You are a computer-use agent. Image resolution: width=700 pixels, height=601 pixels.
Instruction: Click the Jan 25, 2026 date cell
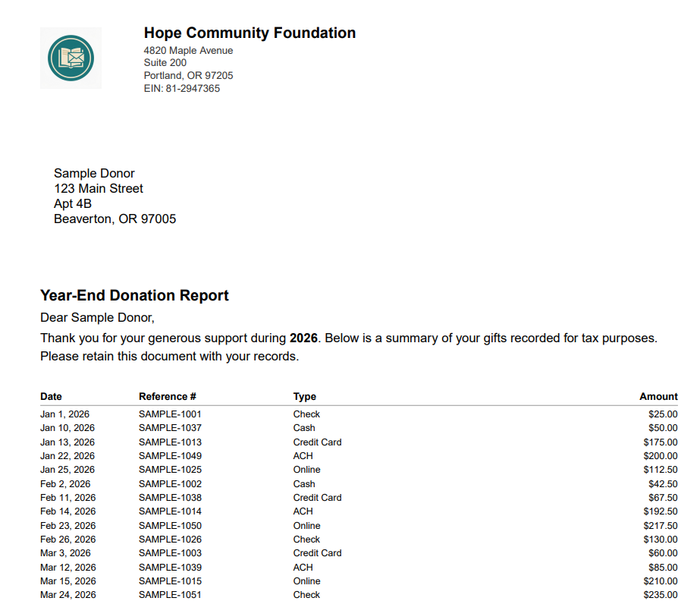(x=67, y=470)
